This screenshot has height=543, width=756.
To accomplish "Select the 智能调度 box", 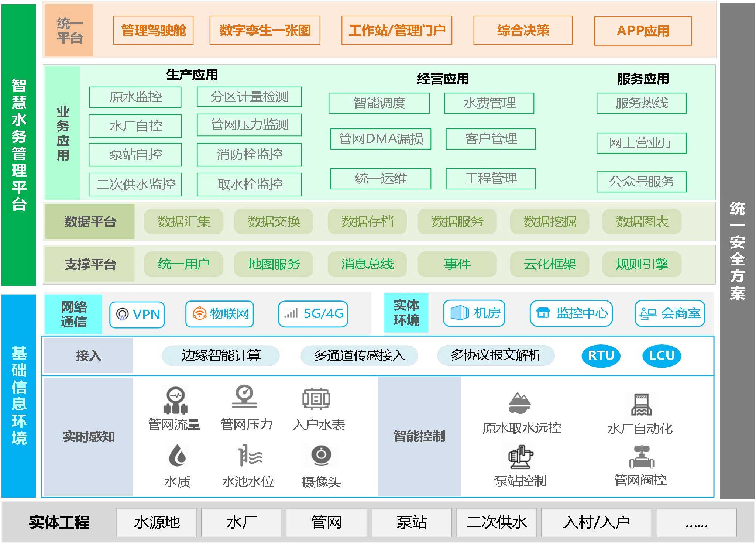I will click(x=379, y=103).
